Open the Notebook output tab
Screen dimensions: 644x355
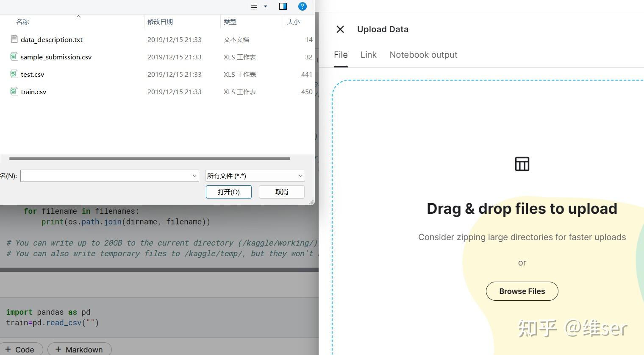423,54
